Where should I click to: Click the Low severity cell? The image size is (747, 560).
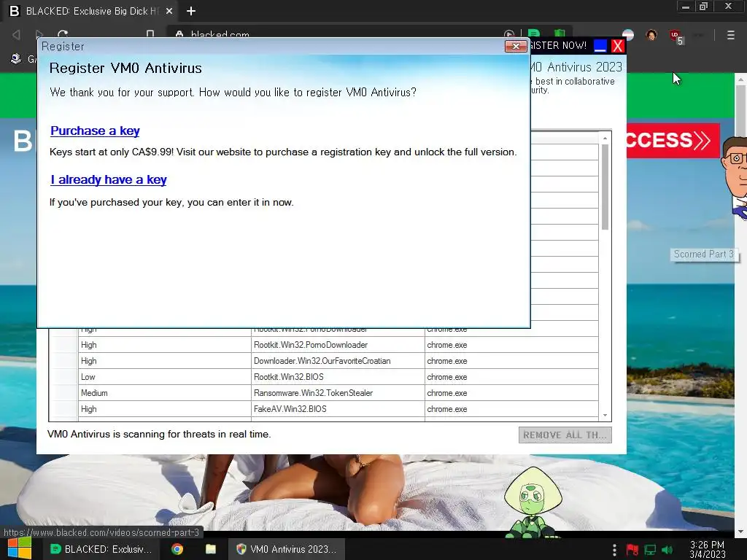click(164, 377)
